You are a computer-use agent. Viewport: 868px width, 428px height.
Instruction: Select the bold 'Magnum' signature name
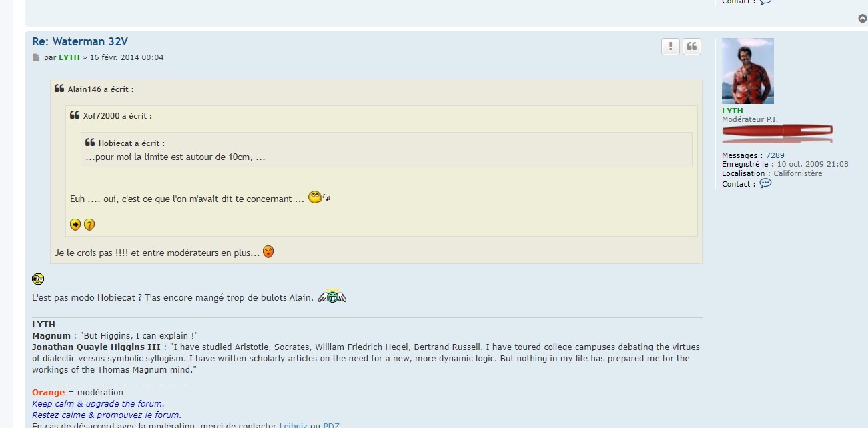pos(51,335)
